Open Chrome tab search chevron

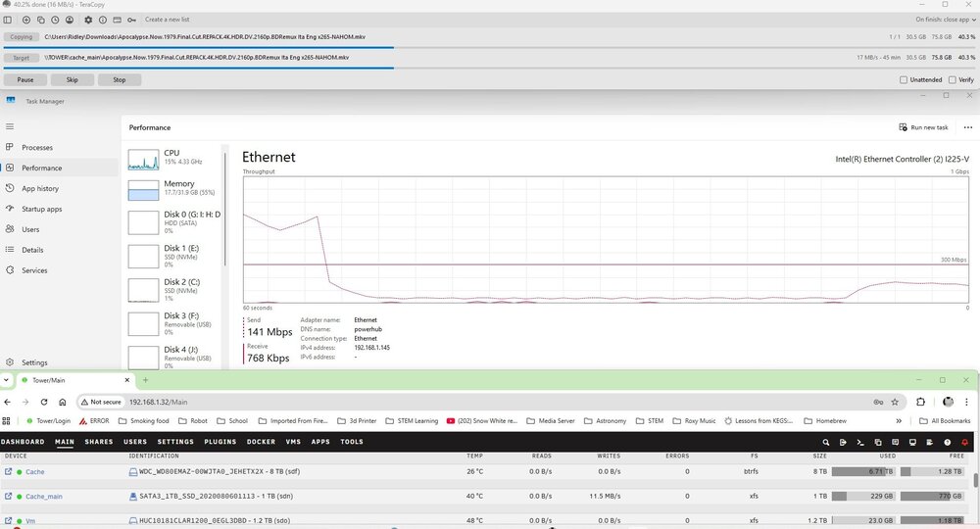tap(6, 380)
